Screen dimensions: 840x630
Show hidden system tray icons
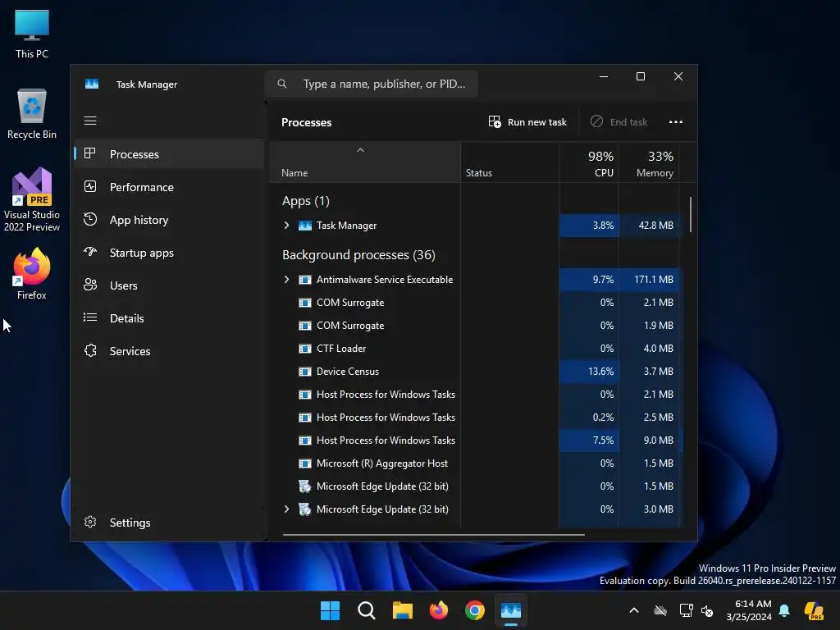[634, 610]
